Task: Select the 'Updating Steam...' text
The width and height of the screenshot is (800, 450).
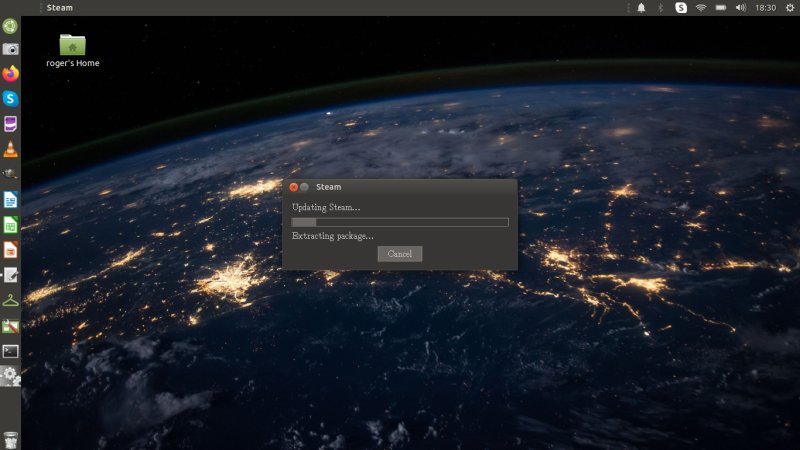Action: [326, 207]
